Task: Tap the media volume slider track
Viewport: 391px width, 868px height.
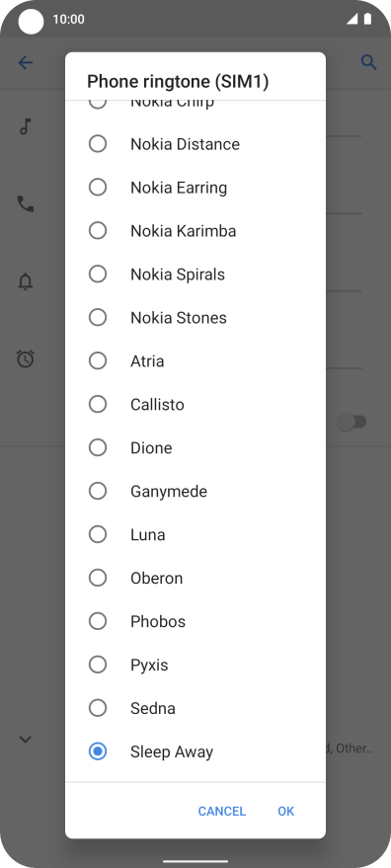Action: 344,135
